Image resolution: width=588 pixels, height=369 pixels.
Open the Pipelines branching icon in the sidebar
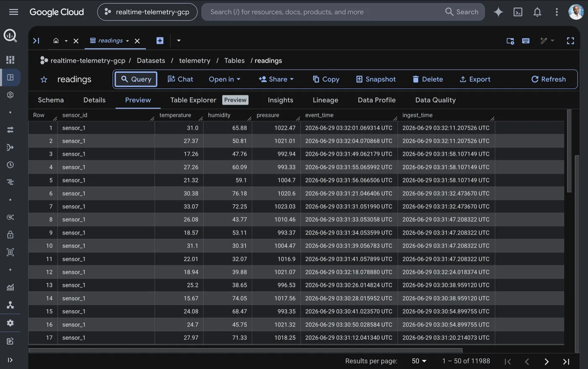click(10, 147)
